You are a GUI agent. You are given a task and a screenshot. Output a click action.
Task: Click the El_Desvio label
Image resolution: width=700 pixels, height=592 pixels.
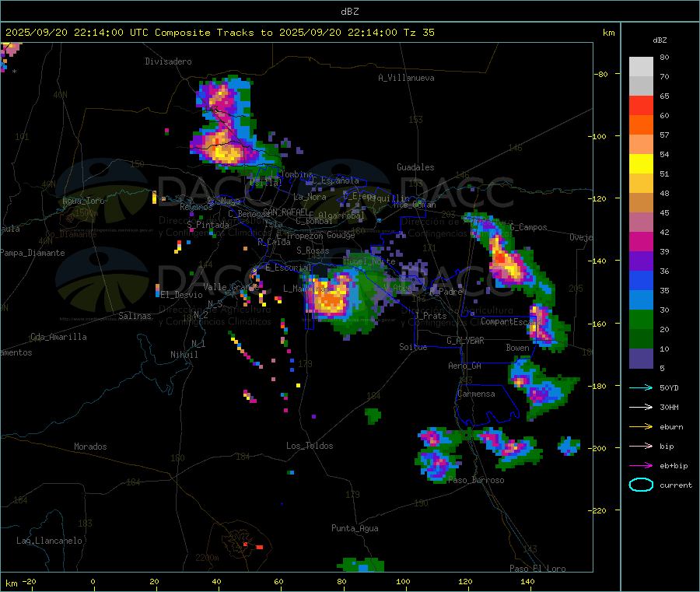coord(182,295)
